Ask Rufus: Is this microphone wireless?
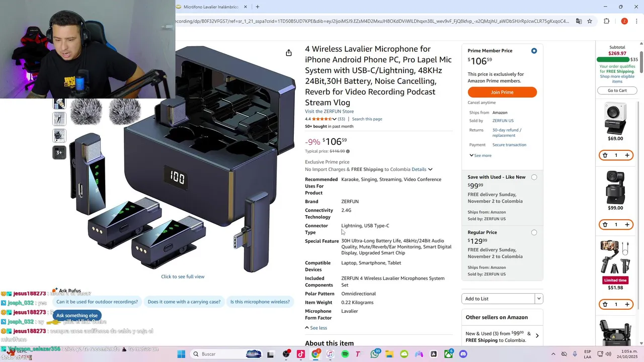Screen dimensions: 644x362 [260, 302]
